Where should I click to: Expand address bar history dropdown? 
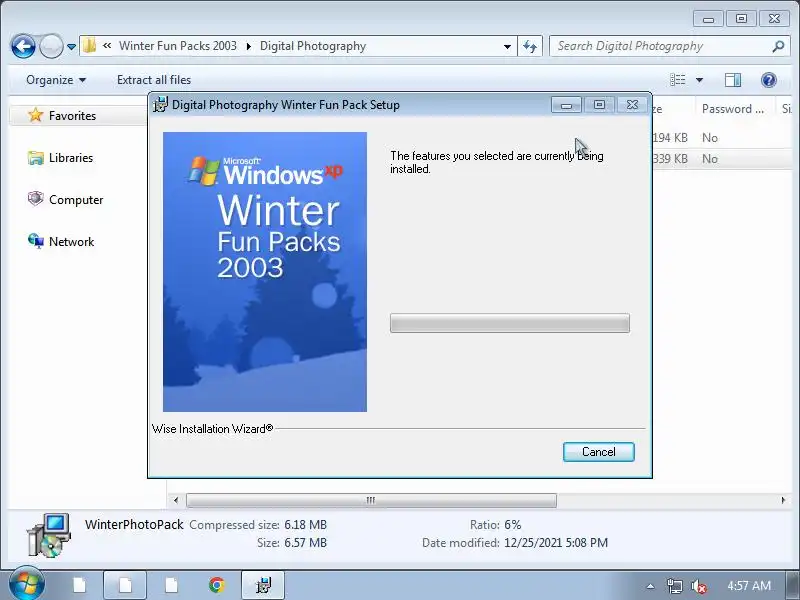pyautogui.click(x=507, y=46)
